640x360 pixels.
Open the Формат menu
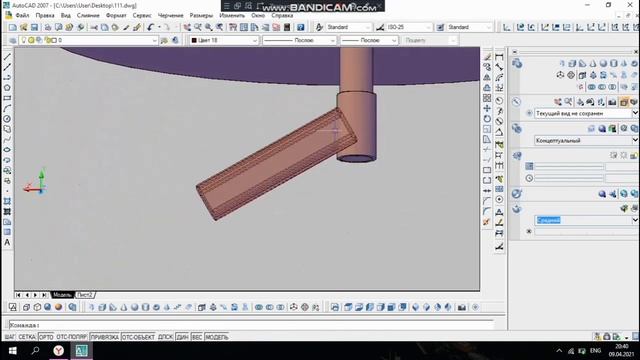point(116,16)
